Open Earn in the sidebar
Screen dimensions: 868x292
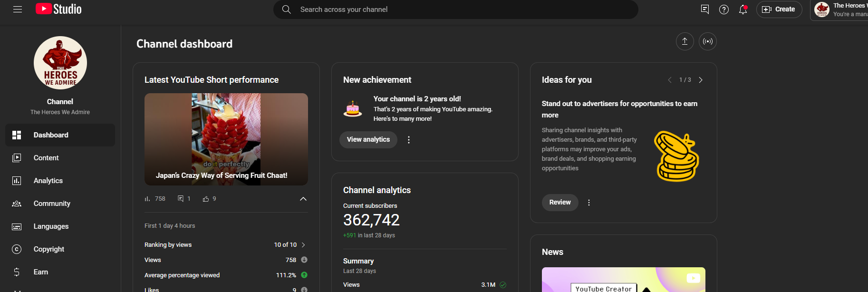tap(60, 272)
